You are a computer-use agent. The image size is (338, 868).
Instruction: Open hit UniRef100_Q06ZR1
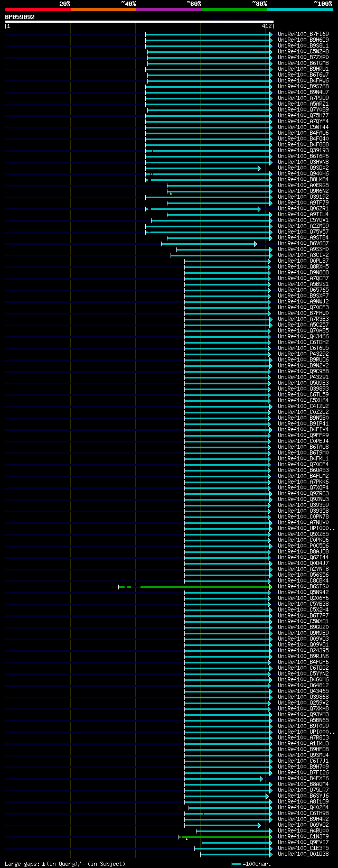(x=303, y=208)
